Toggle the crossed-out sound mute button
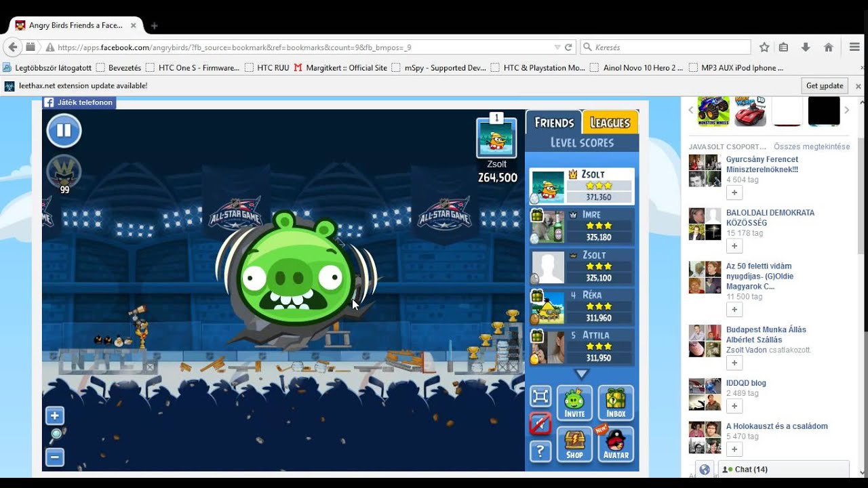868x488 pixels. (x=540, y=424)
